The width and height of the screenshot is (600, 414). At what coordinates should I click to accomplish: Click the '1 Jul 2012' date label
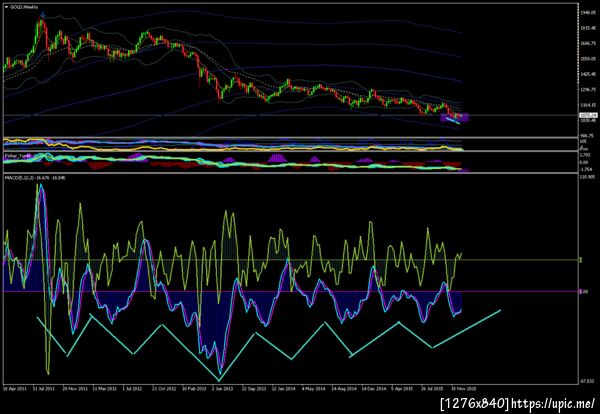pos(133,388)
